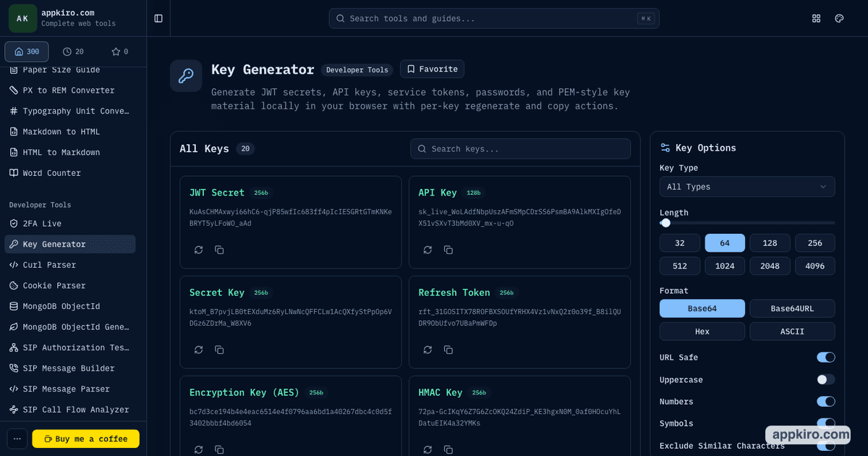
Task: Click the large key icon beside title
Action: [x=186, y=76]
